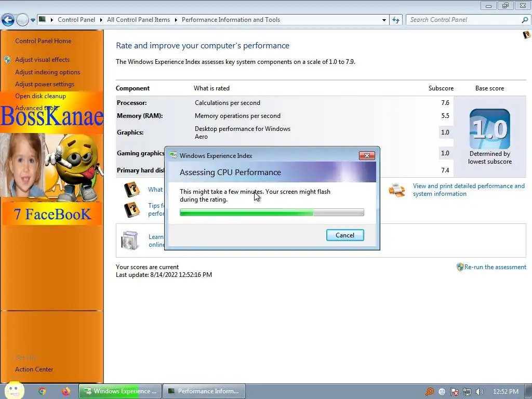This screenshot has width=532, height=399.
Task: Click in the Search Control Panel field
Action: click(x=463, y=20)
